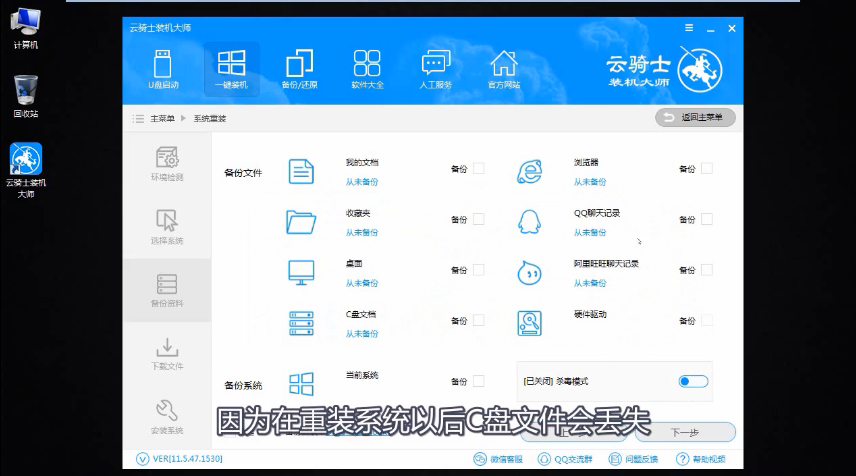Open 人工服务 section
The height and width of the screenshot is (476, 856).
(436, 69)
